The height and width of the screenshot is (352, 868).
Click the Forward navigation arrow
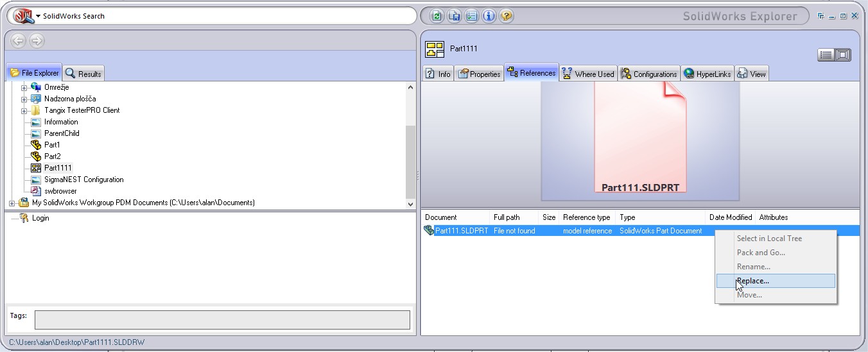click(37, 41)
